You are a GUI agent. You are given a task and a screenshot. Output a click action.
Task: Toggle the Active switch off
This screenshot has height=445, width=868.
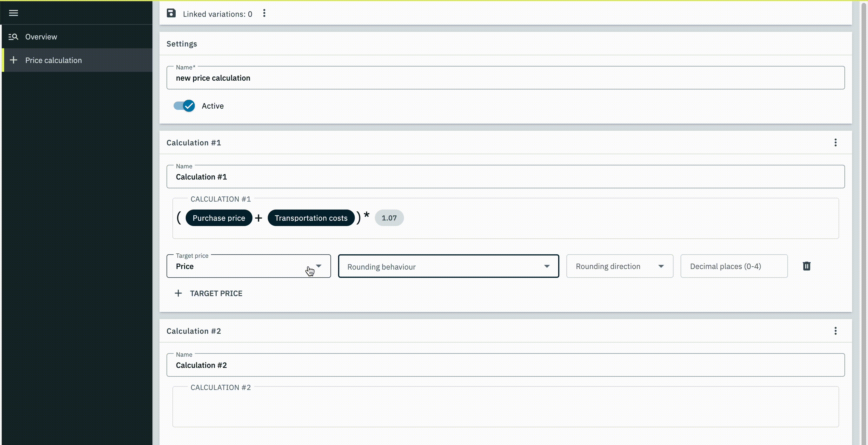pos(184,106)
